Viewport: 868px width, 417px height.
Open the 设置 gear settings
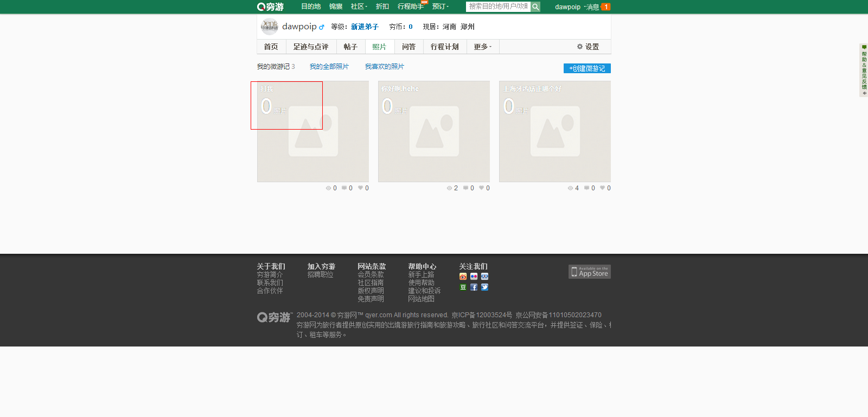coord(588,47)
